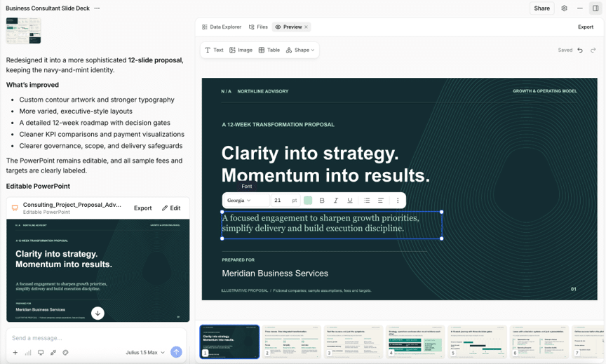The width and height of the screenshot is (606, 364).
Task: Click the 'NORTHLINE ADVISORY' header text on slide
Action: point(263,91)
